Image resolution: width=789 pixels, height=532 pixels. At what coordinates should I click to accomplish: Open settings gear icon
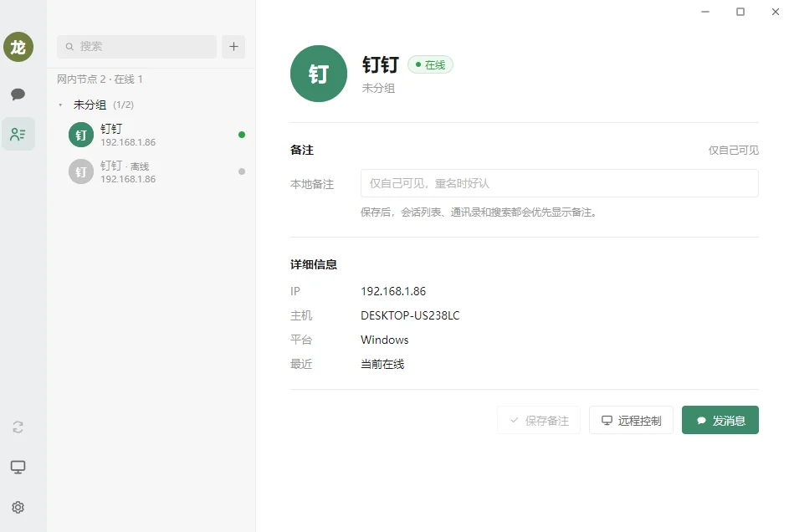pyautogui.click(x=18, y=508)
